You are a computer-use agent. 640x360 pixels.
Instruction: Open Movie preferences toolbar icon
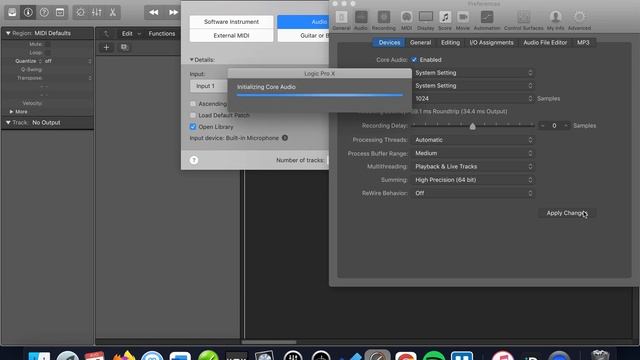(463, 20)
